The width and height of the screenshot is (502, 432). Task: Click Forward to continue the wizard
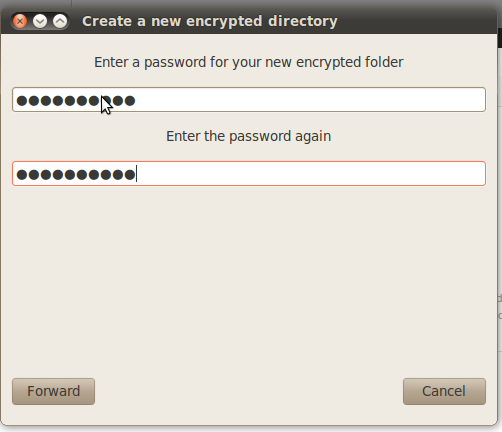[53, 391]
